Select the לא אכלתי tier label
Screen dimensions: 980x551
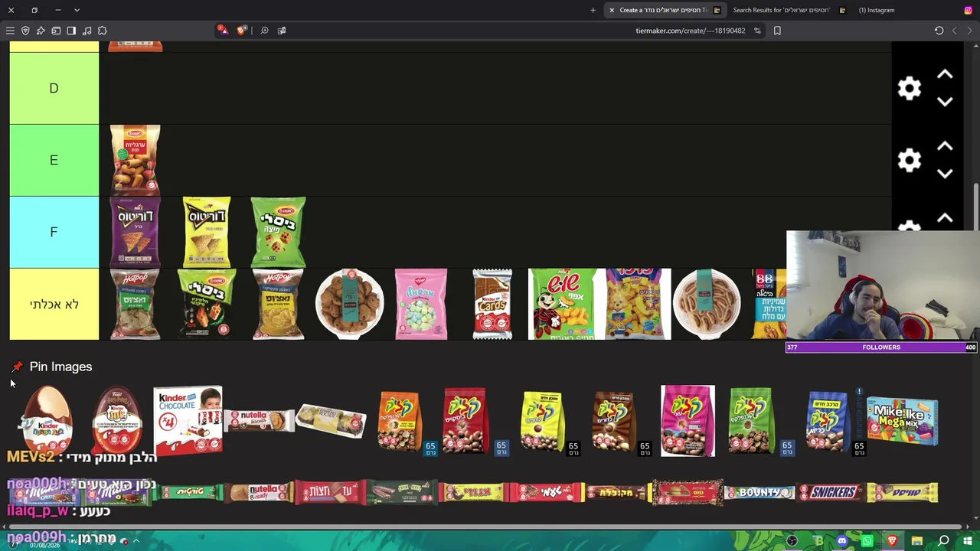pos(54,304)
